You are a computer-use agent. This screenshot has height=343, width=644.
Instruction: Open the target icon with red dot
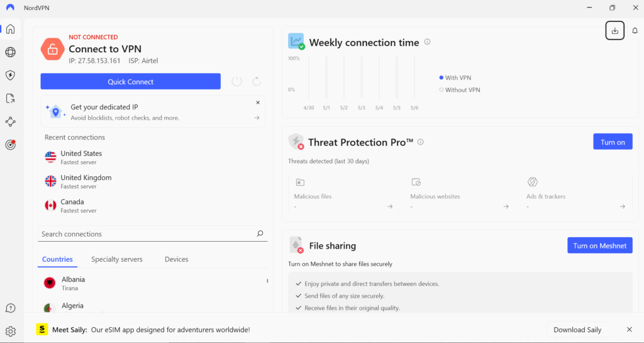pyautogui.click(x=11, y=145)
